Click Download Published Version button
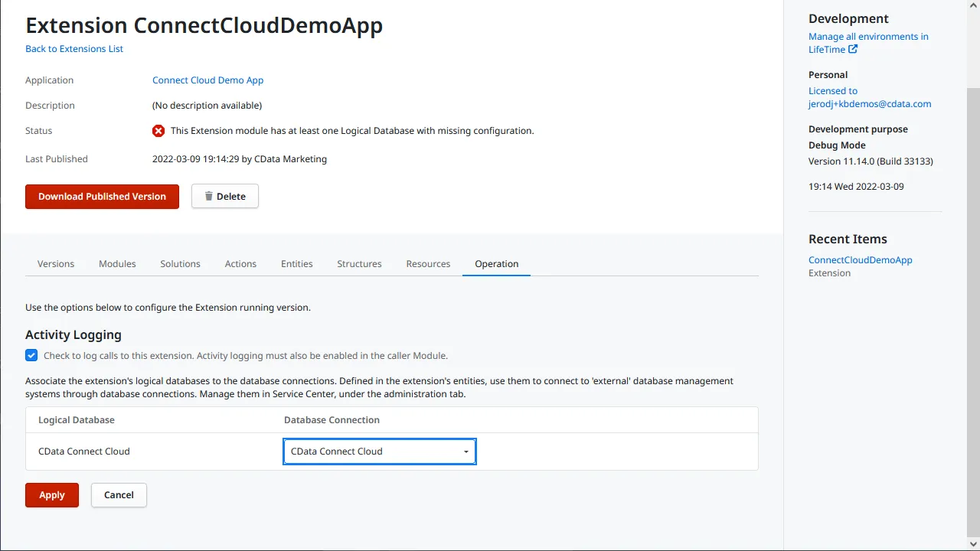 pos(102,196)
